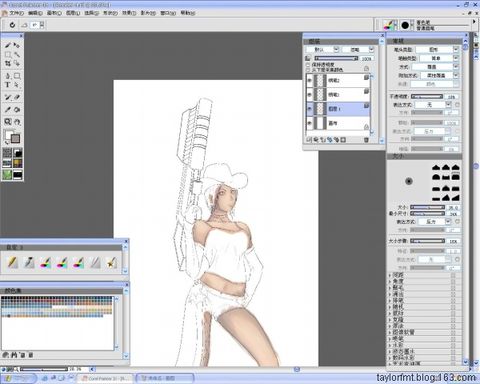Screen dimensions: 480x384
Task: Pick the Eraser tool
Action: 17,97
